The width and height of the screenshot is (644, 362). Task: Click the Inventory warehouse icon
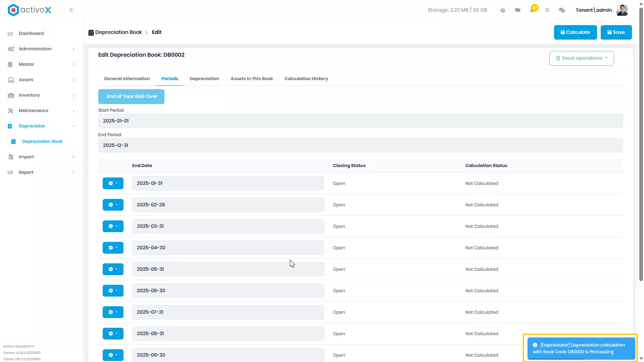tap(11, 95)
